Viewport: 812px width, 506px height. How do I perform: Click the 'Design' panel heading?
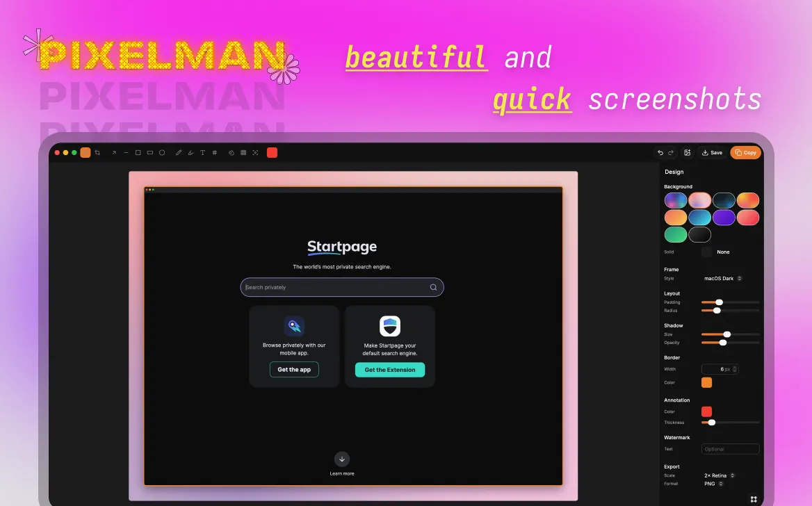674,172
